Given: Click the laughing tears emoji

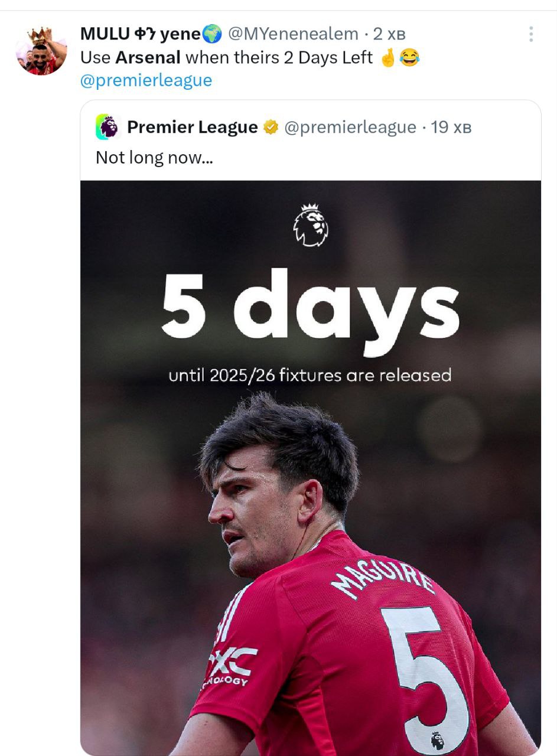Looking at the screenshot, I should pos(409,58).
